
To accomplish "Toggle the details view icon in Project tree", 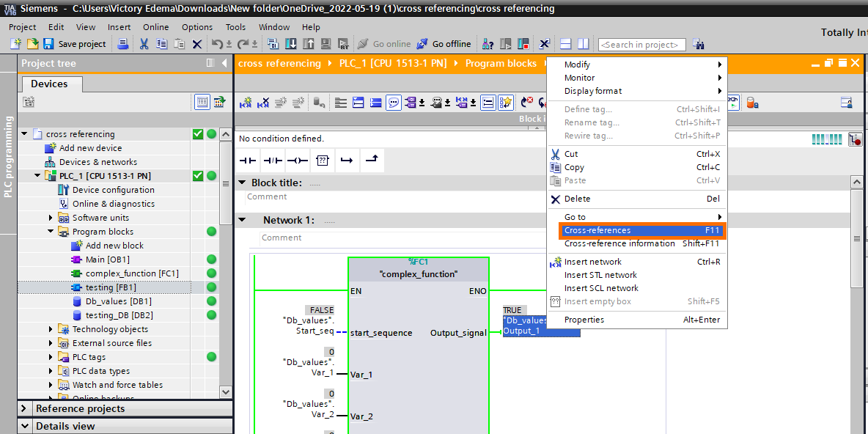I will [x=202, y=102].
